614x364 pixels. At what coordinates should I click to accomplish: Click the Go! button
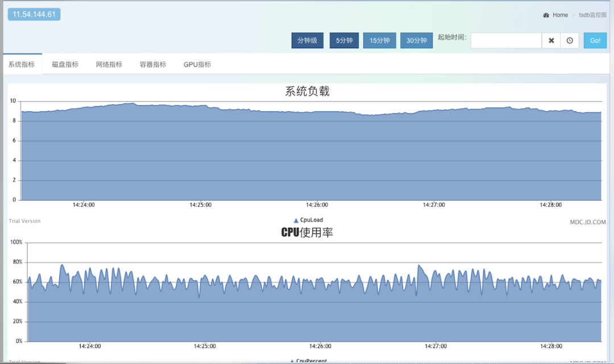click(595, 40)
